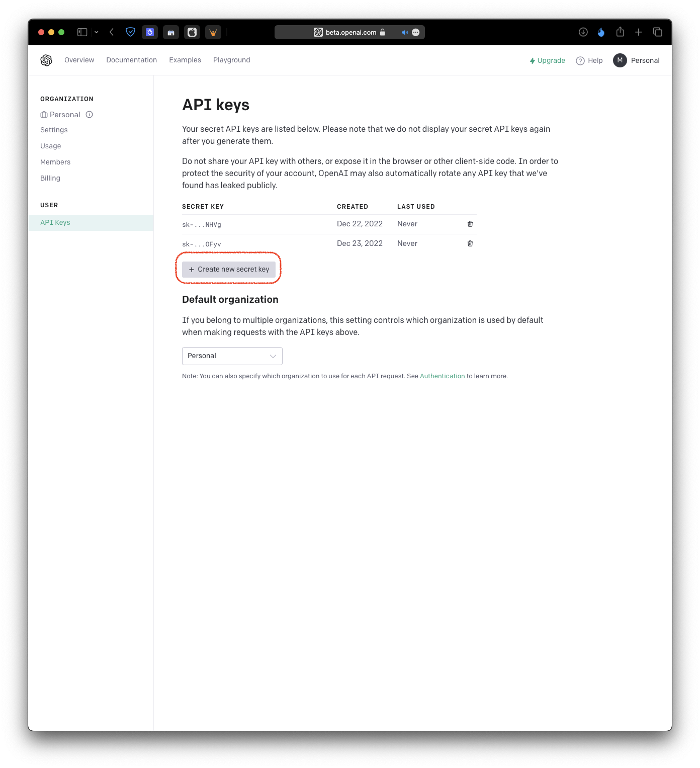Click the beta.openai.com address bar
The height and width of the screenshot is (768, 700).
coord(349,32)
